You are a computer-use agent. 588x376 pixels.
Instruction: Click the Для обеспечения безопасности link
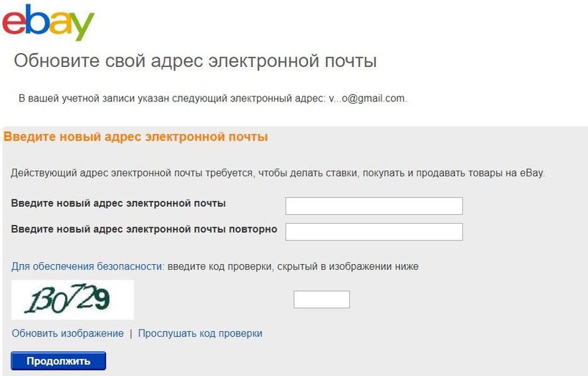(87, 266)
